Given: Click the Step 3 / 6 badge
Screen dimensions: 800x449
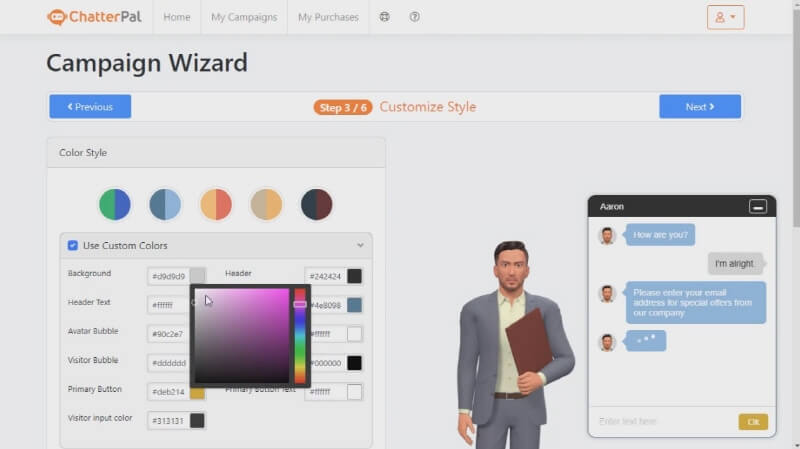Looking at the screenshot, I should click(x=343, y=107).
